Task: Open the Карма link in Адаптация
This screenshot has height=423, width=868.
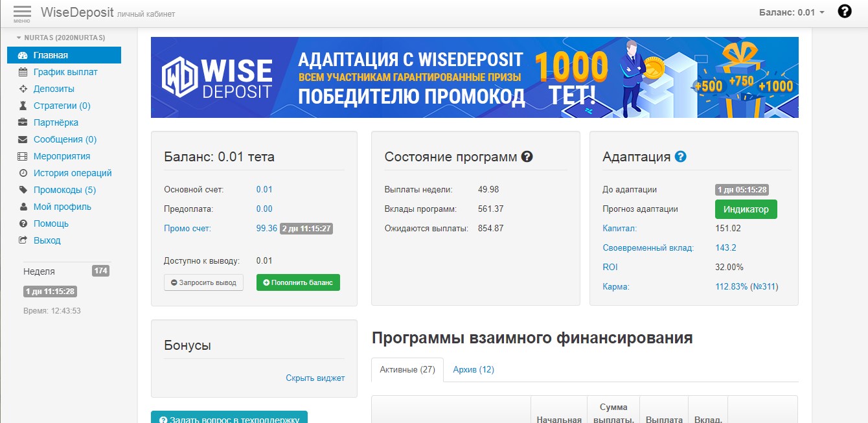Action: [615, 286]
